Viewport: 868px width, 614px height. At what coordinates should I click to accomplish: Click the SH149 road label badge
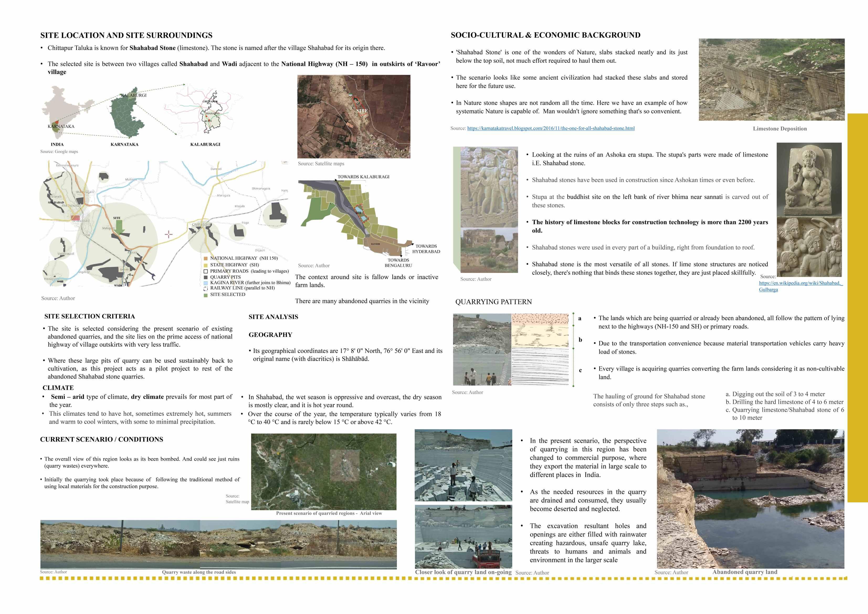coord(124,269)
